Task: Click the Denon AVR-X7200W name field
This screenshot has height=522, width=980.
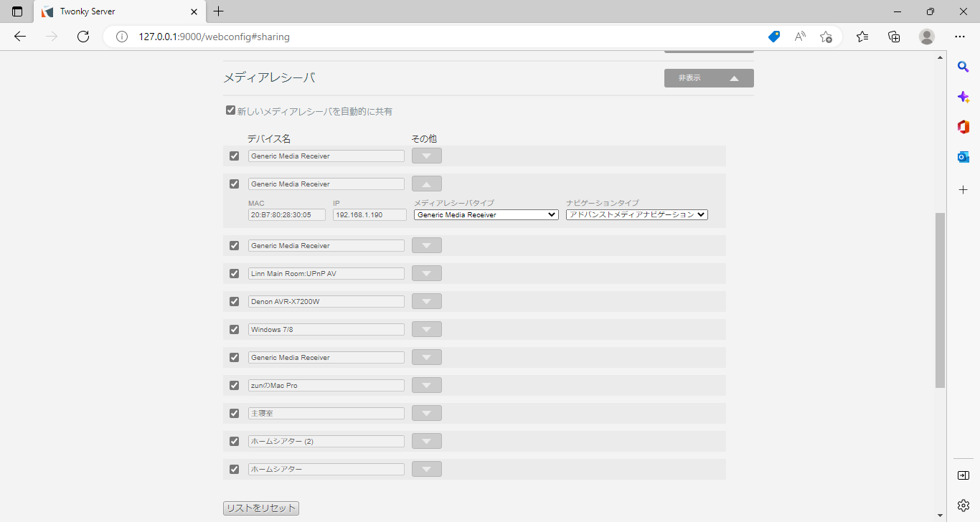Action: tap(326, 301)
